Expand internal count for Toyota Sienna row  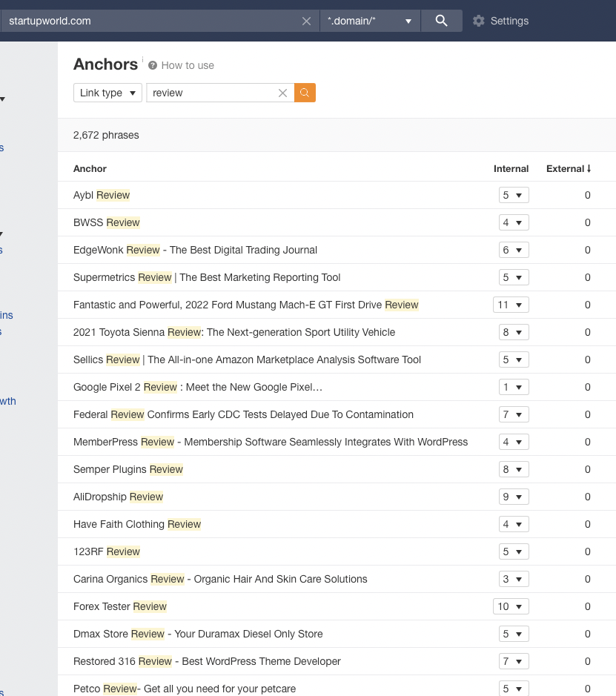514,333
